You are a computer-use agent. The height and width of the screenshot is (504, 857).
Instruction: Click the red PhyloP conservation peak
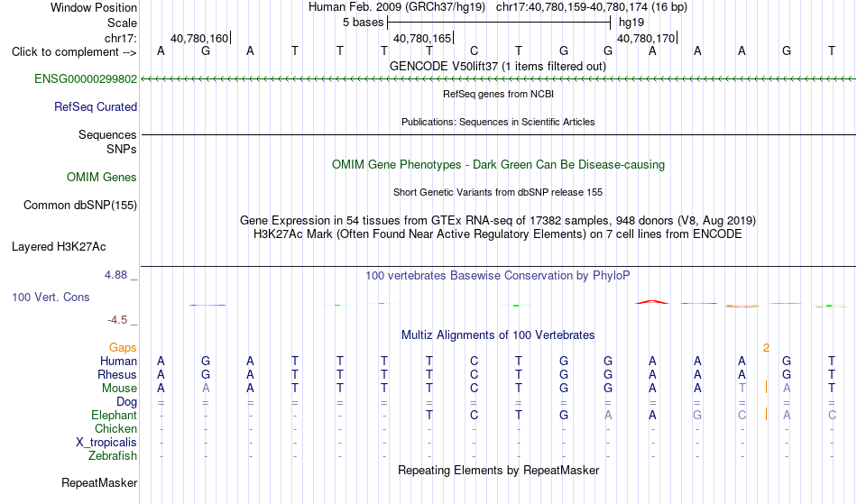(x=651, y=301)
